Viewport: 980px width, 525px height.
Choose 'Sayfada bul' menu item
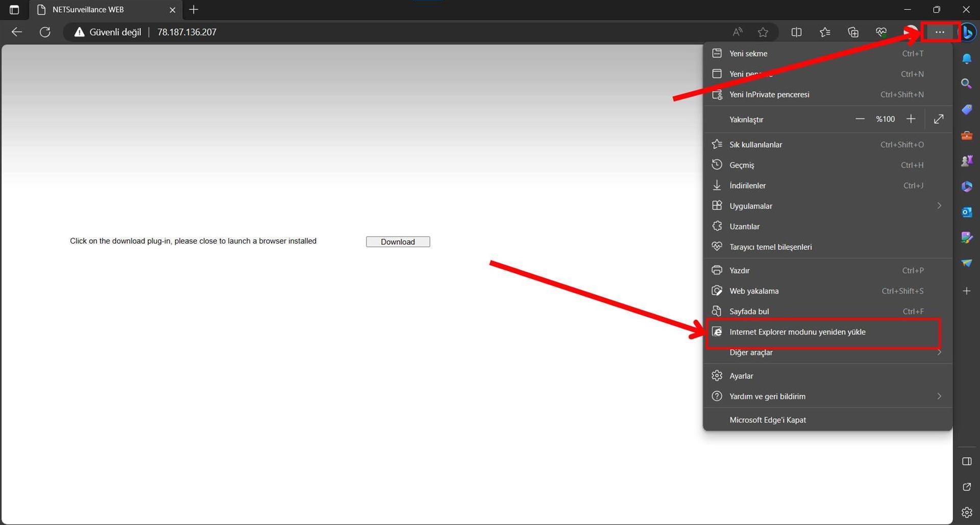(x=827, y=311)
